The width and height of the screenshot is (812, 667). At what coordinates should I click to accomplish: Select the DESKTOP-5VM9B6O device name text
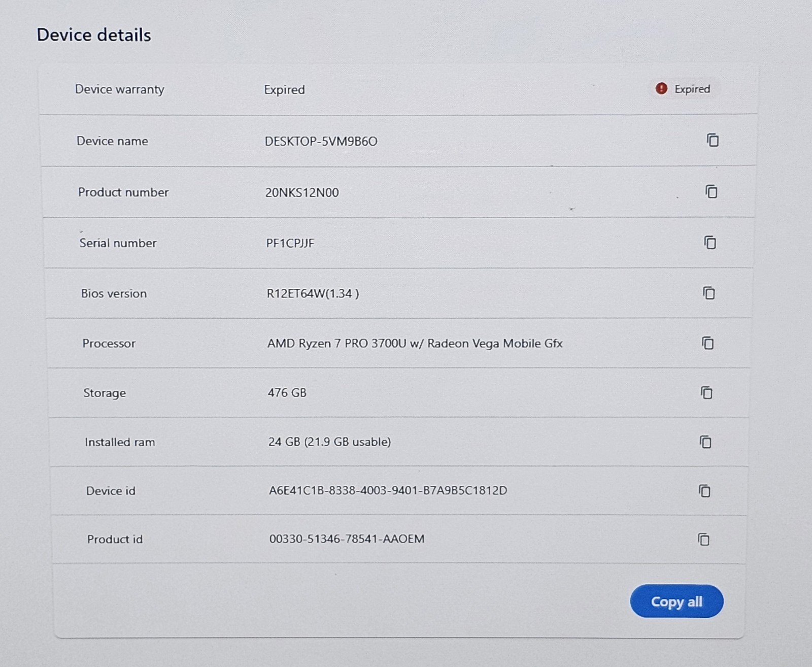pos(321,141)
